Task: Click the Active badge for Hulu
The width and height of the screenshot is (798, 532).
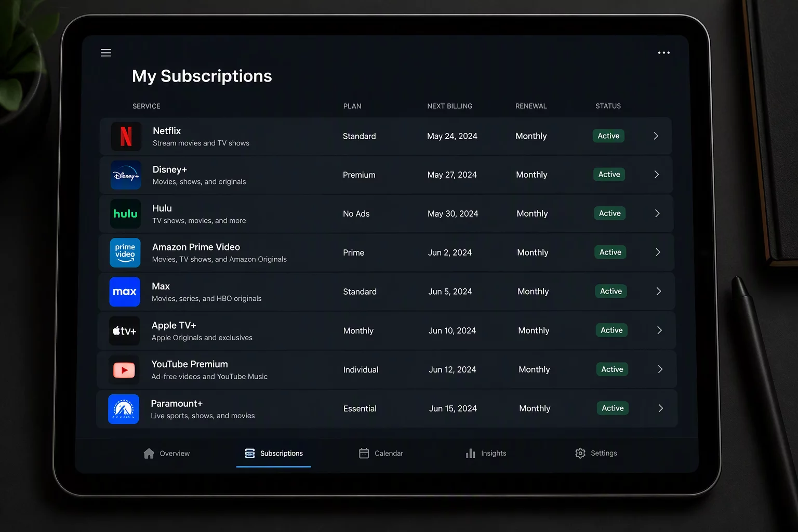Action: tap(610, 213)
